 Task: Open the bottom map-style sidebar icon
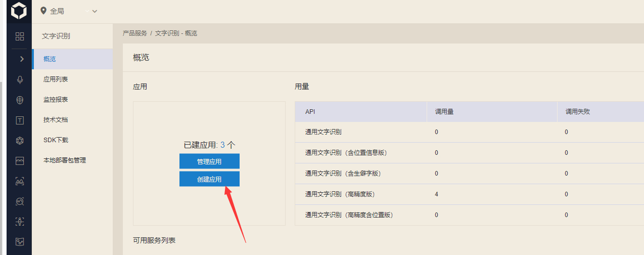pos(20,242)
